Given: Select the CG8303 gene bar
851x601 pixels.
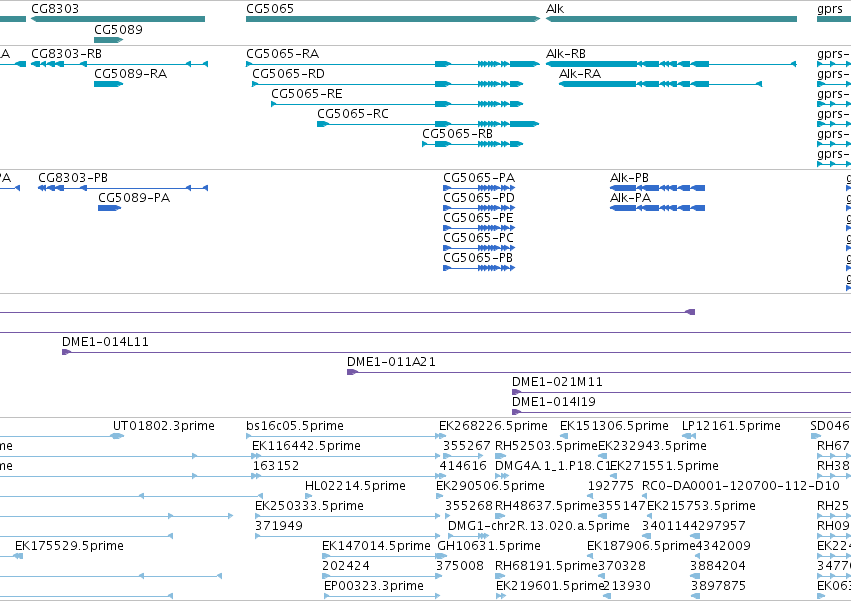Looking at the screenshot, I should 118,19.
